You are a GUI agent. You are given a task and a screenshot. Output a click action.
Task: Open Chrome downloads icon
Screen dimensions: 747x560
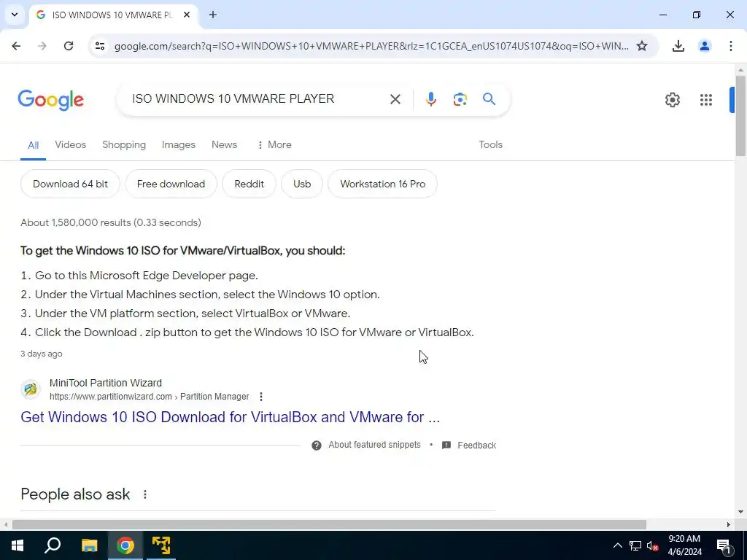(678, 46)
